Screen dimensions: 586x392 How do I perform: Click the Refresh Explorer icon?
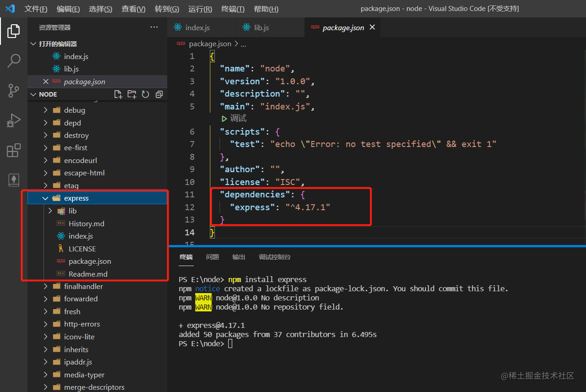[x=146, y=94]
